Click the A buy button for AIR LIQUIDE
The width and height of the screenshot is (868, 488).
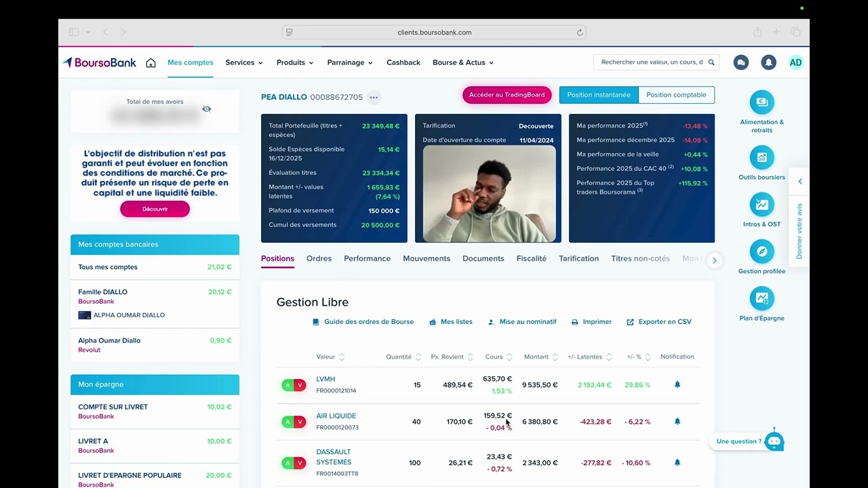pos(288,422)
